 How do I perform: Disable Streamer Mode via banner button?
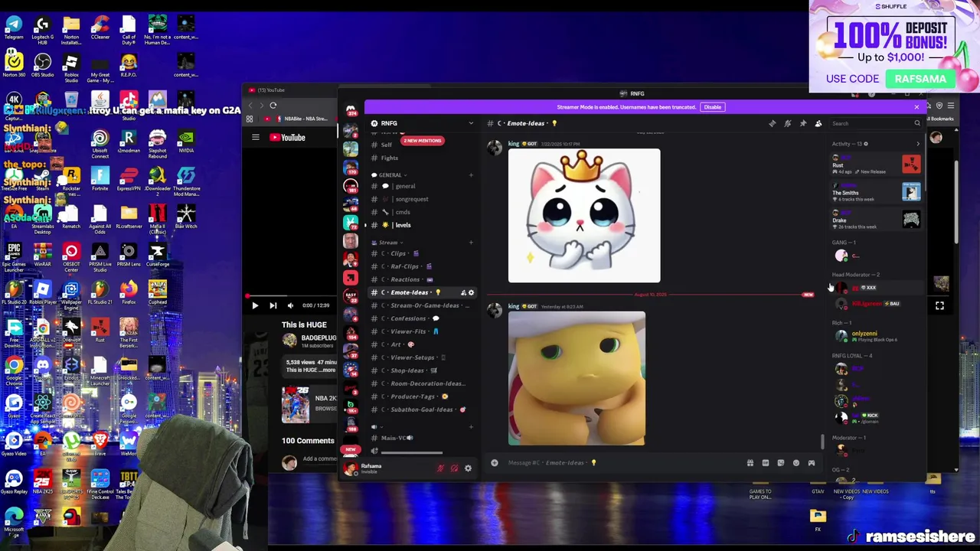[713, 107]
